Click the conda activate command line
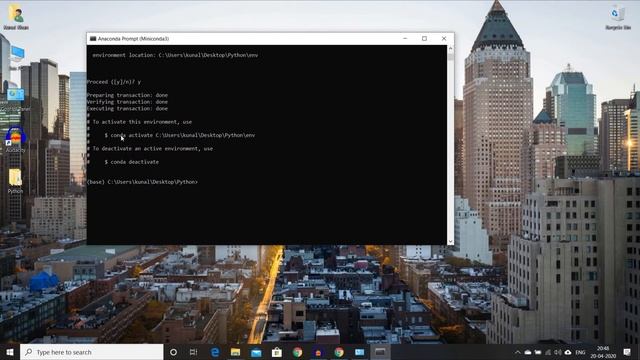This screenshot has width=640, height=360. coord(180,135)
